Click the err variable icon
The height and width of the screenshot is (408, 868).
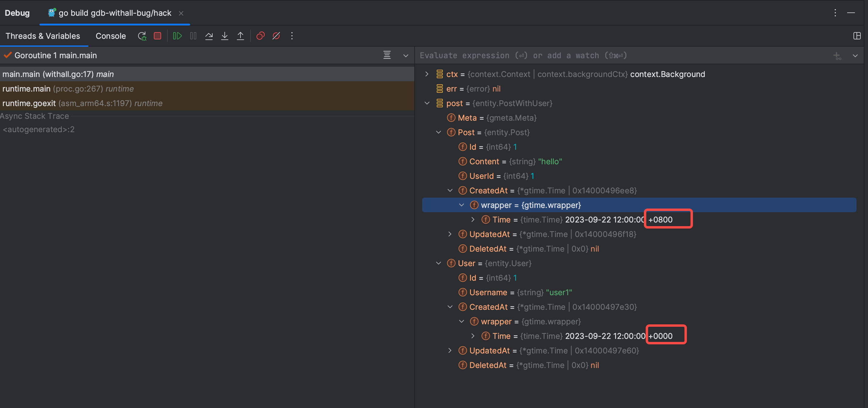pyautogui.click(x=439, y=88)
